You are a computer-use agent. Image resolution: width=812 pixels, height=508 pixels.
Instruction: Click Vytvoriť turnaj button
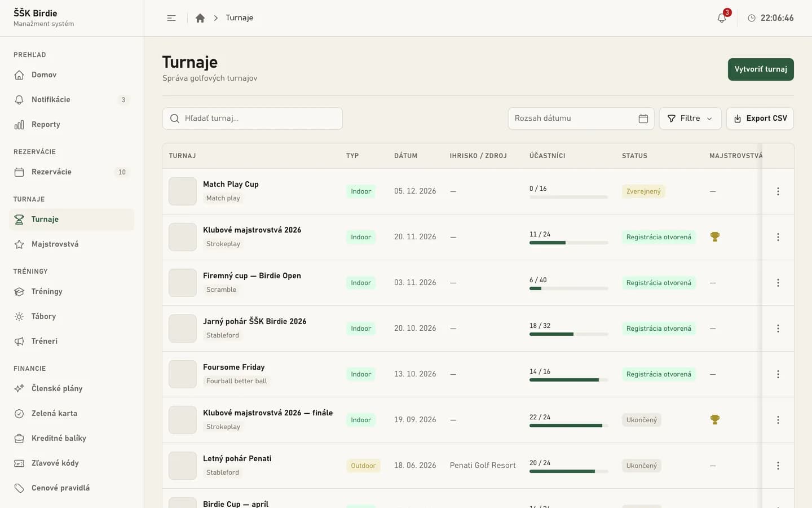point(761,69)
